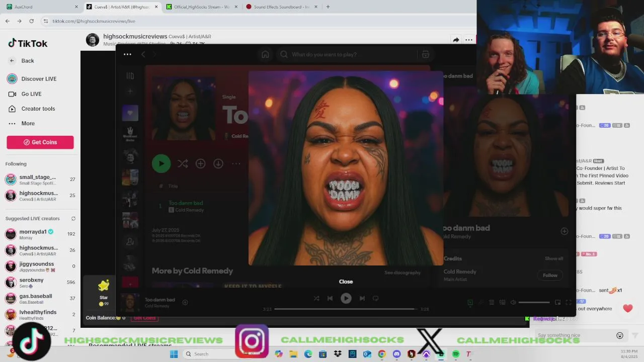644x362 pixels.
Task: Adjust the Spotify volume slider
Action: click(x=534, y=302)
